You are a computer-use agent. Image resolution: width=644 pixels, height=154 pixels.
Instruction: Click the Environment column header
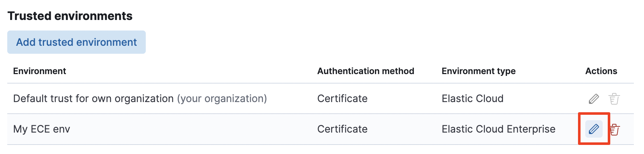pyautogui.click(x=40, y=71)
